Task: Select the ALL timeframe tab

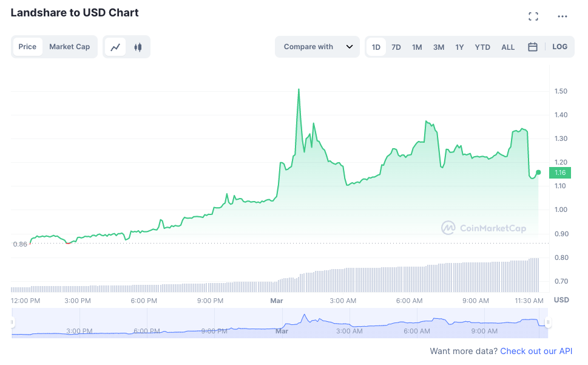Action: 507,46
